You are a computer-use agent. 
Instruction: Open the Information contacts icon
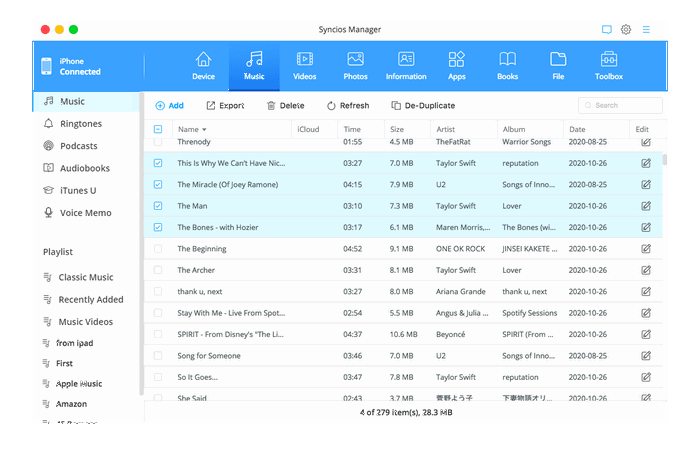(x=406, y=60)
